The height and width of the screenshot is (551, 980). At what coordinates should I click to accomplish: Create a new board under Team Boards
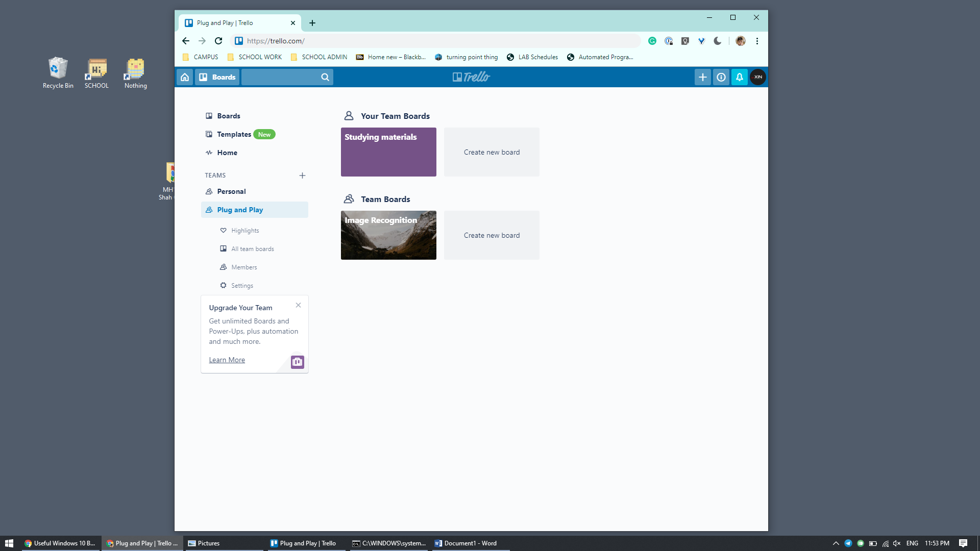click(491, 235)
